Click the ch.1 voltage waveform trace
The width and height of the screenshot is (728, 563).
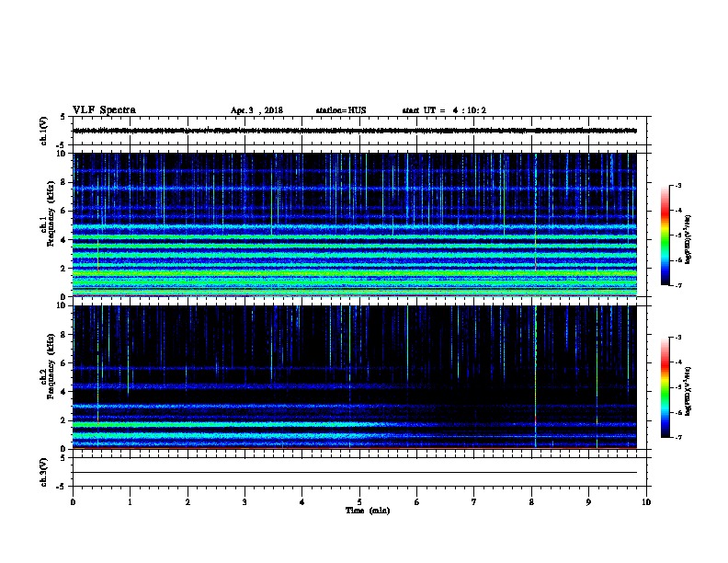click(355, 131)
